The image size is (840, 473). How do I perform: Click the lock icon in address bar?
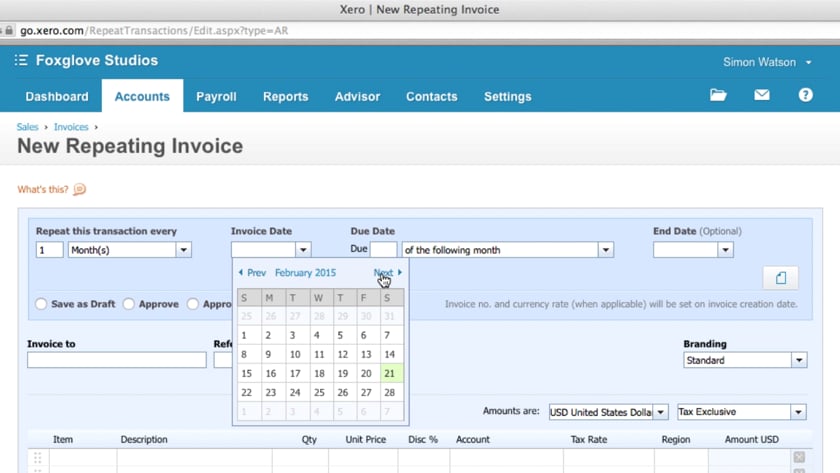click(9, 30)
